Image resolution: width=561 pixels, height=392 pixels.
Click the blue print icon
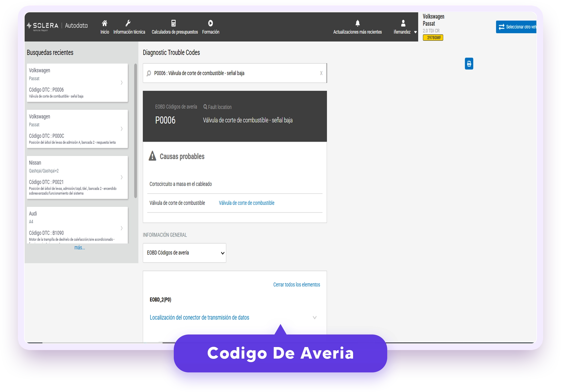[469, 64]
